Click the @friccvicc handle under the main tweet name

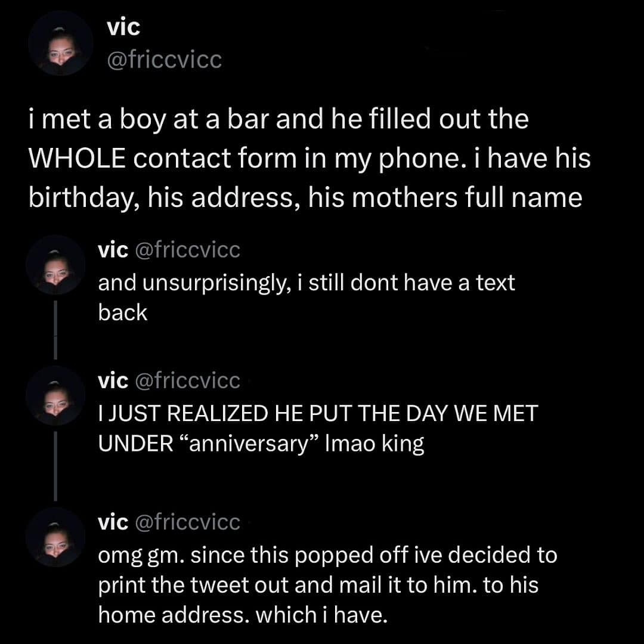coord(163,59)
